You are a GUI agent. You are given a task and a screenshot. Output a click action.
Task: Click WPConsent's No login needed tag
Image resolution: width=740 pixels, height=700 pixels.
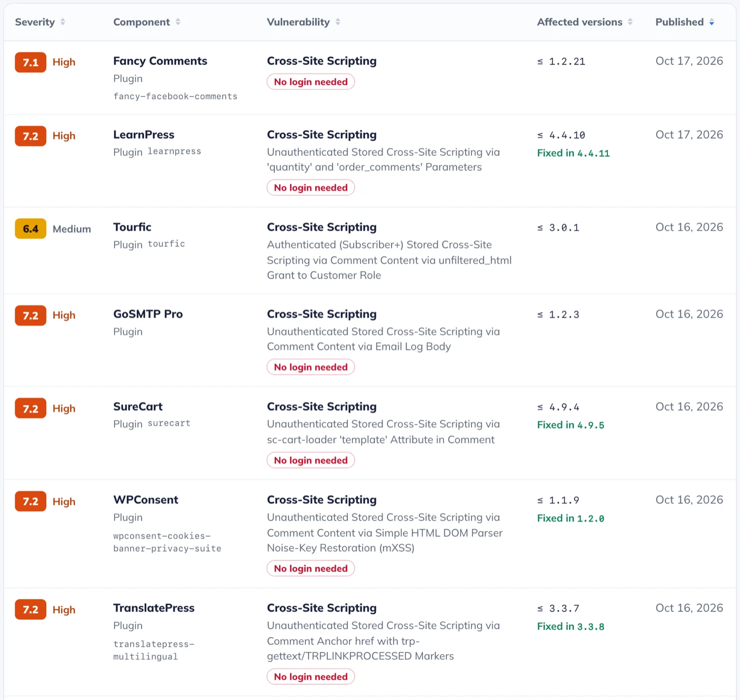click(311, 568)
